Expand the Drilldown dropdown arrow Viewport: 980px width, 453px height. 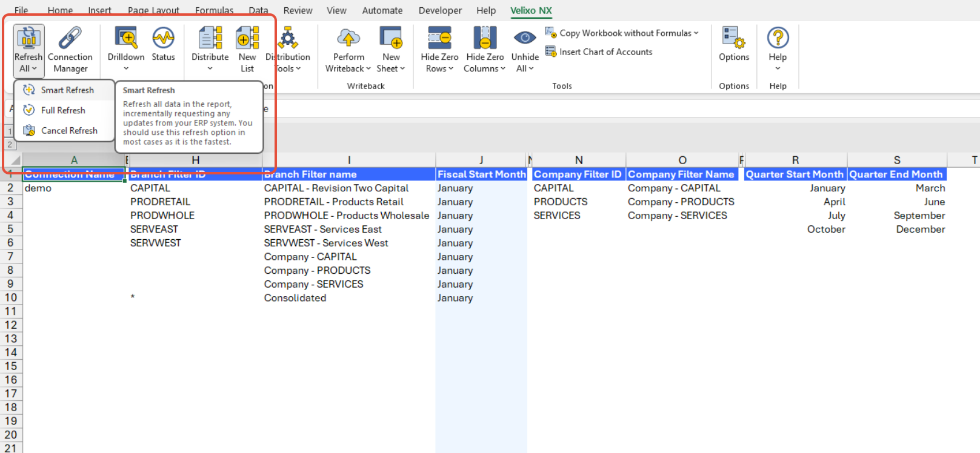(126, 68)
